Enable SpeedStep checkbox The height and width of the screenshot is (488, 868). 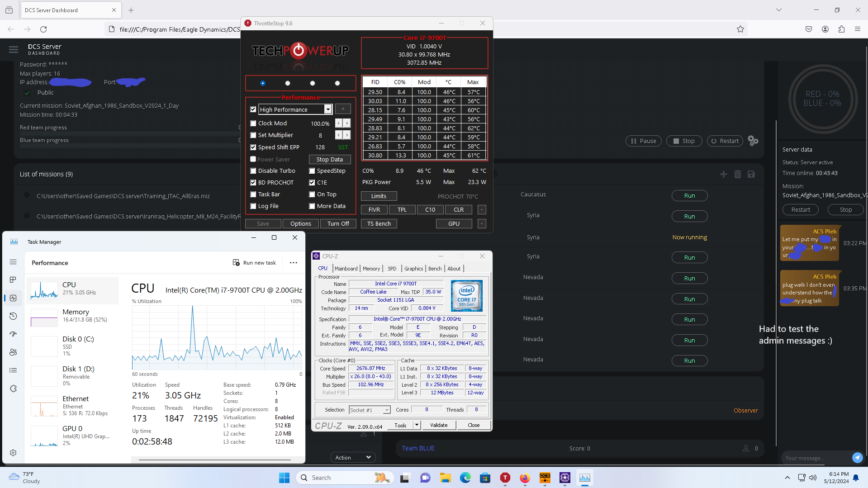(x=312, y=171)
